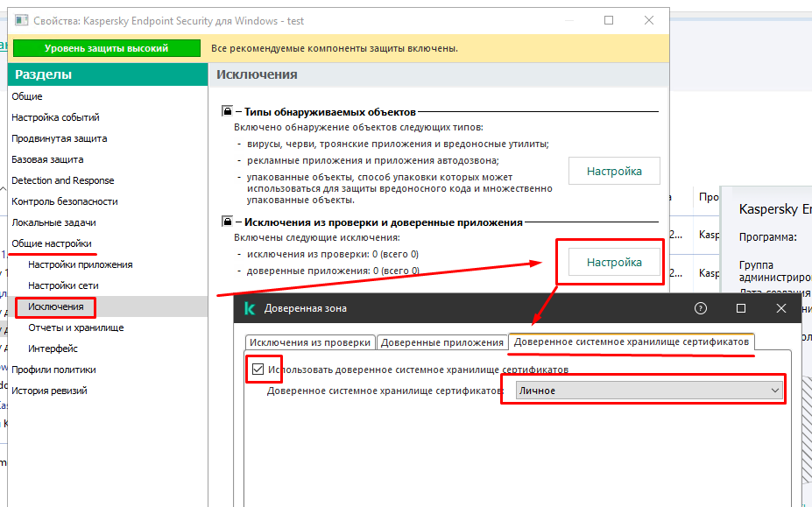Click Программа: label in background Kaspersky panel
This screenshot has width=812, height=507.
pos(767,237)
